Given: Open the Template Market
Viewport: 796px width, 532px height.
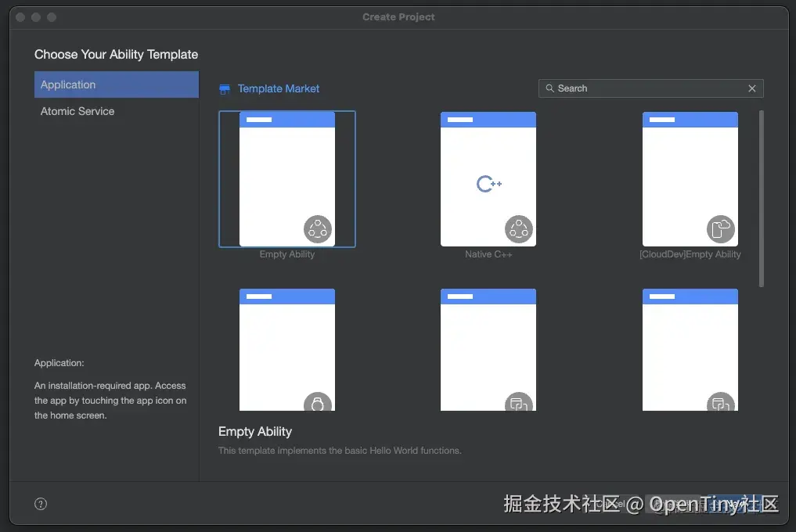Looking at the screenshot, I should (x=268, y=88).
